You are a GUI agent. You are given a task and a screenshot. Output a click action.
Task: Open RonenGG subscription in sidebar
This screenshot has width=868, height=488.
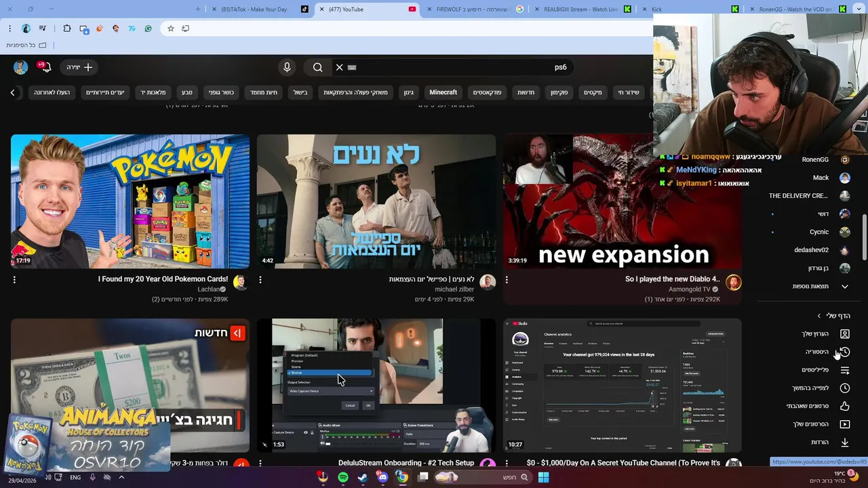tap(815, 160)
